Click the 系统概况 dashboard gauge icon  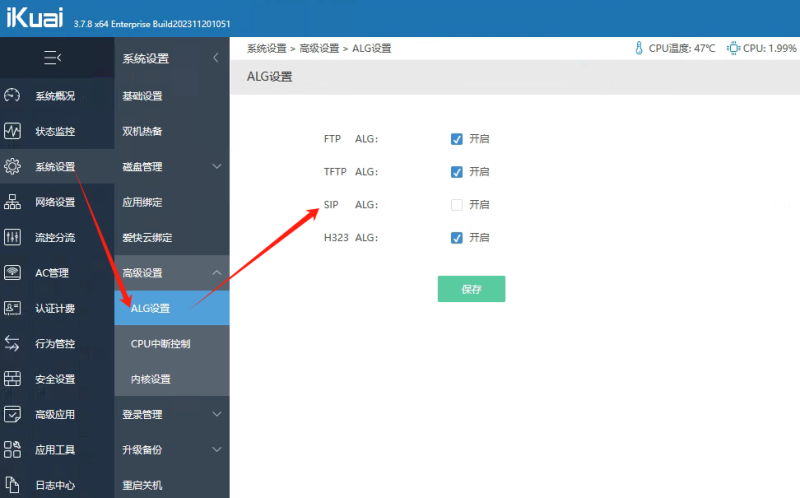pyautogui.click(x=13, y=96)
